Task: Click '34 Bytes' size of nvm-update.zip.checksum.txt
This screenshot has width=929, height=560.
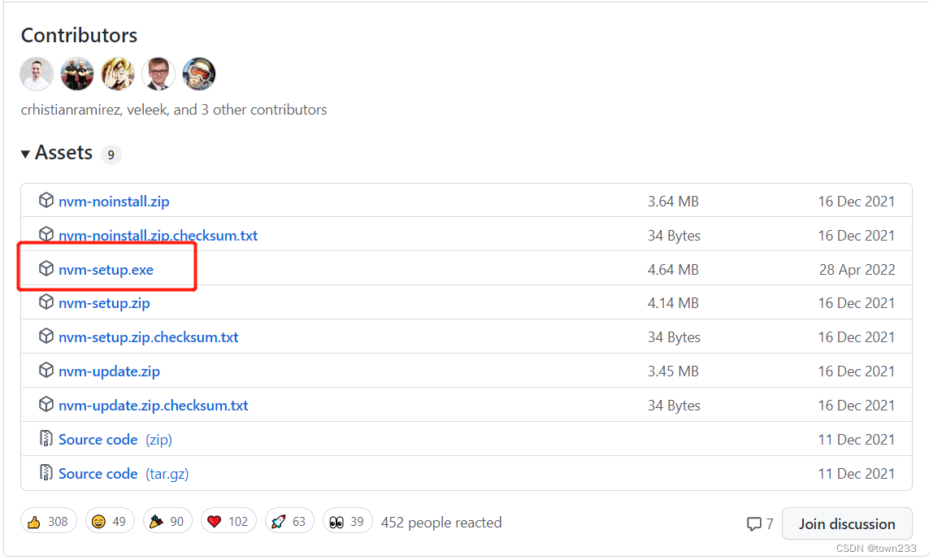Action: click(674, 406)
